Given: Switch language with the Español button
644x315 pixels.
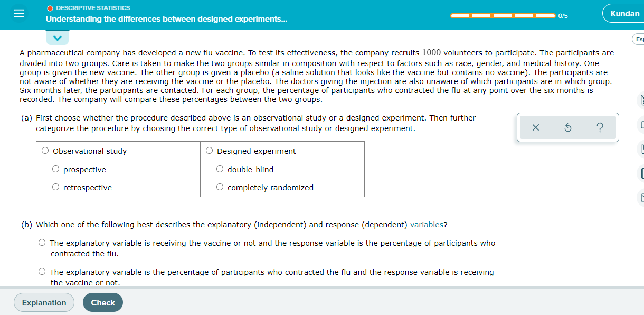Looking at the screenshot, I should tap(639, 39).
